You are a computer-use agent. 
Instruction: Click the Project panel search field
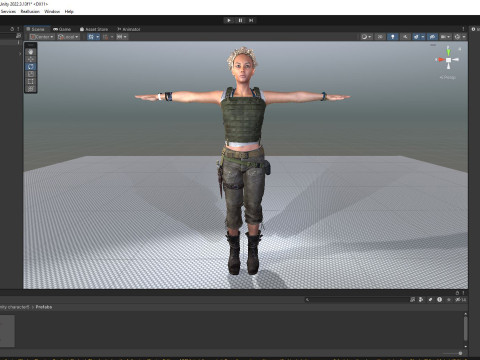click(x=357, y=300)
